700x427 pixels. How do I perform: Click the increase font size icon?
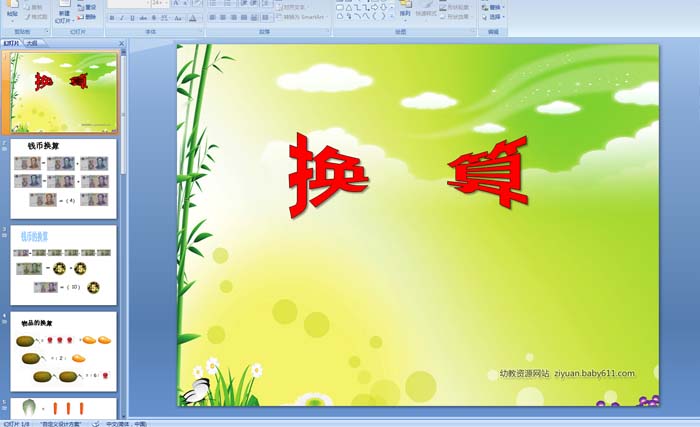(176, 3)
